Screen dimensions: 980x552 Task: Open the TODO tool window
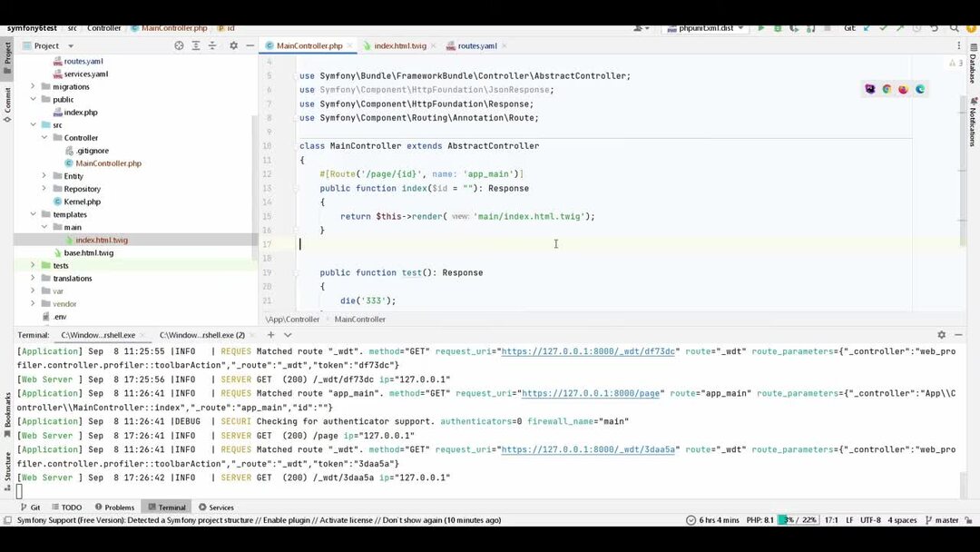(x=67, y=507)
